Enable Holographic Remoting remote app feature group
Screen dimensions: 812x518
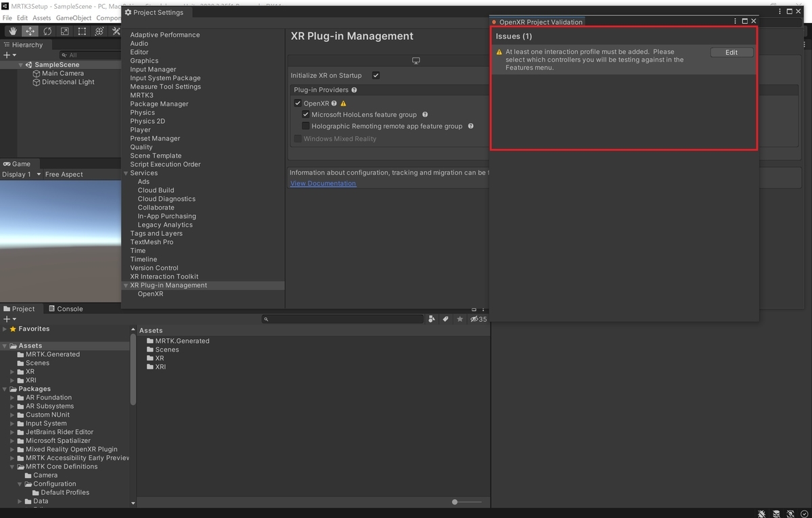(x=306, y=126)
